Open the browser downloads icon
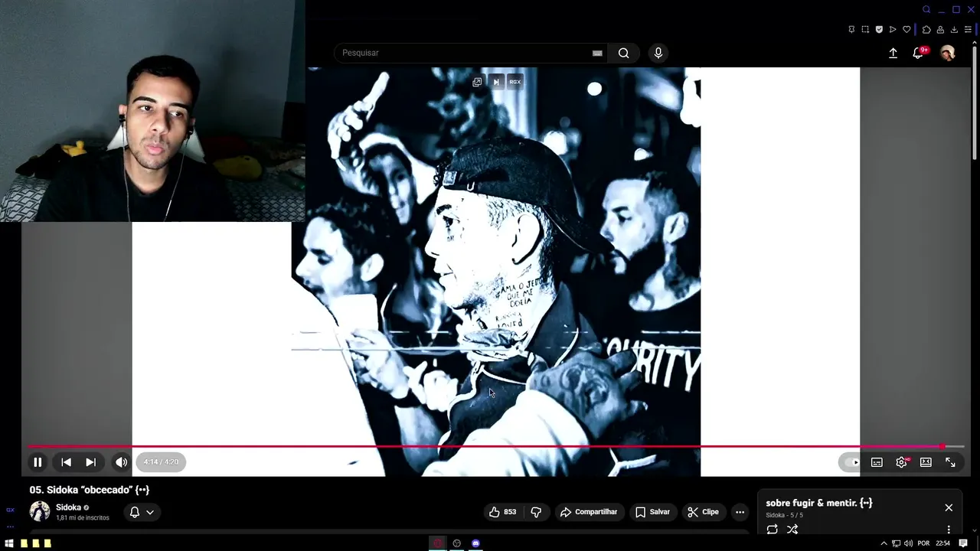Viewport: 980px width, 551px height. coord(954,29)
